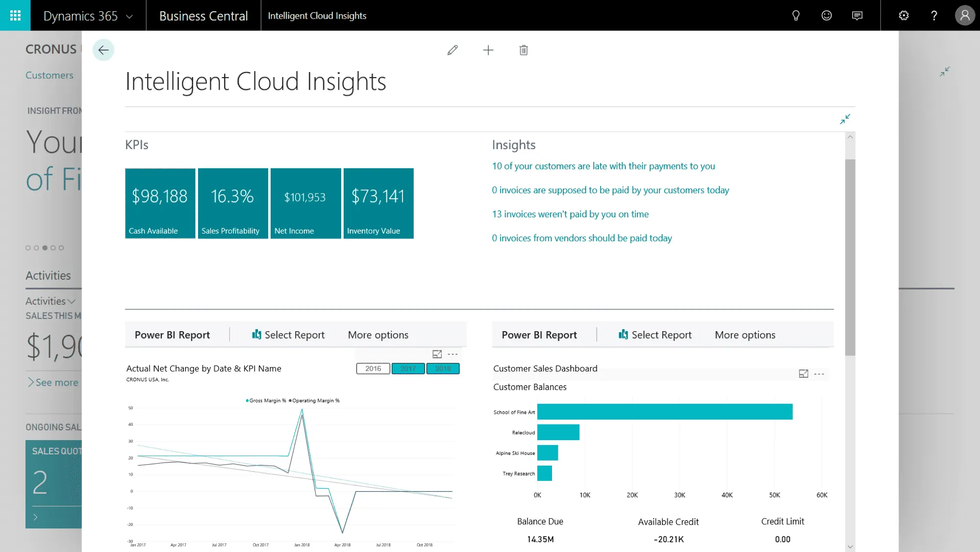Image resolution: width=980 pixels, height=552 pixels.
Task: Open Dynamics 365 settings gear
Action: pos(903,15)
